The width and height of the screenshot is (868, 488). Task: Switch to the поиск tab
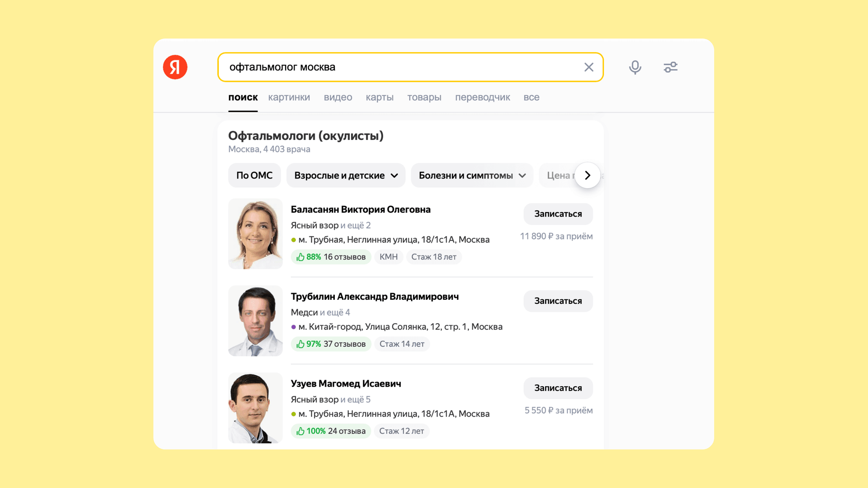(243, 97)
